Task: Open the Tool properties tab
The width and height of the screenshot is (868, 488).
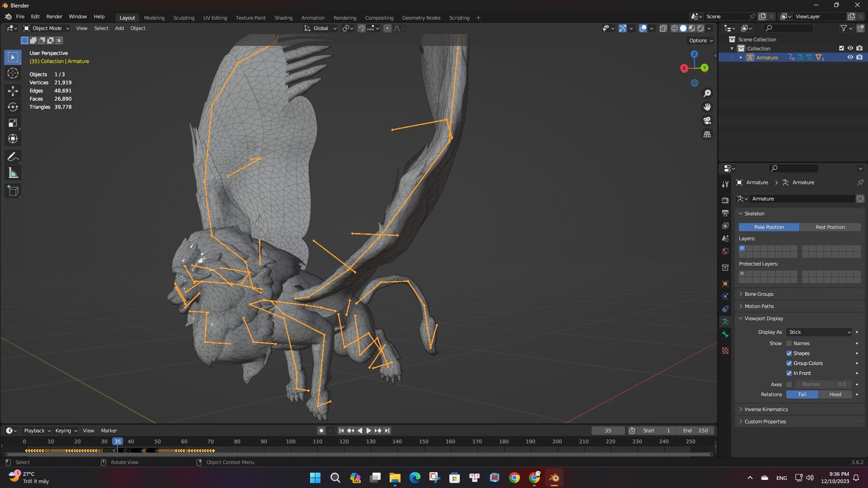Action: click(725, 184)
